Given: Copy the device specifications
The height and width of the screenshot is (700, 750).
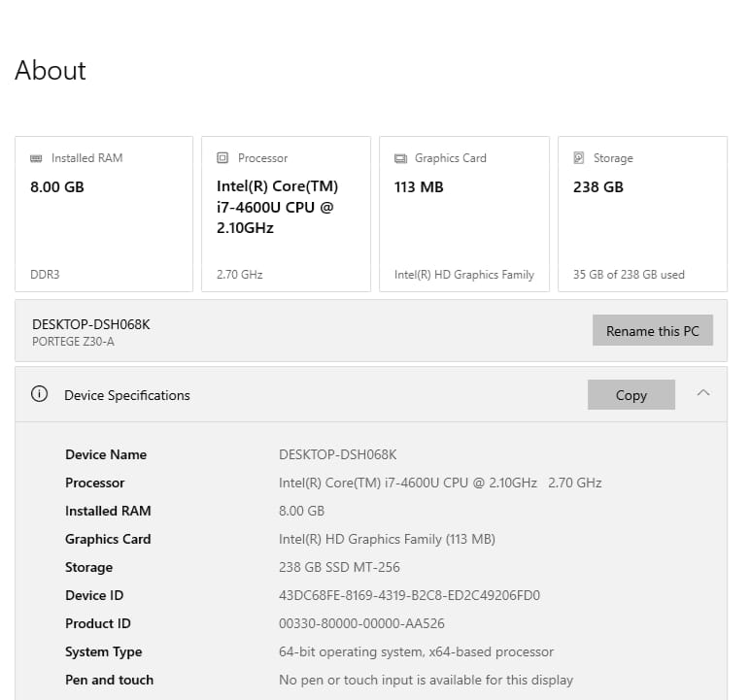Looking at the screenshot, I should coord(631,395).
